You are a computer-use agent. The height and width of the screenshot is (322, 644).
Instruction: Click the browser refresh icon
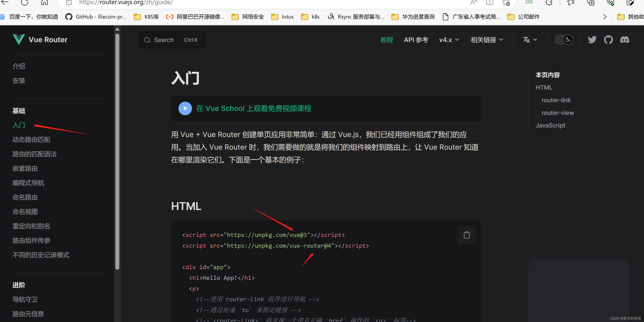25,3
